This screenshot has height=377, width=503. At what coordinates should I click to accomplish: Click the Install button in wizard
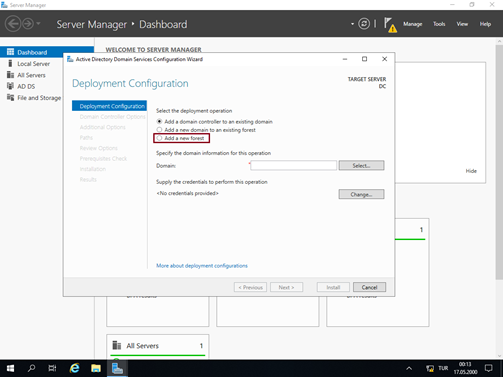coord(333,287)
